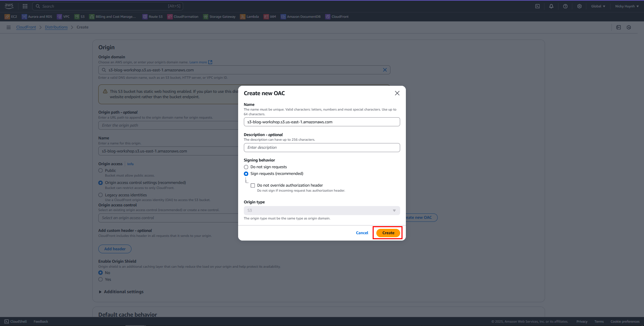Select Do not sign requests option

pos(246,167)
